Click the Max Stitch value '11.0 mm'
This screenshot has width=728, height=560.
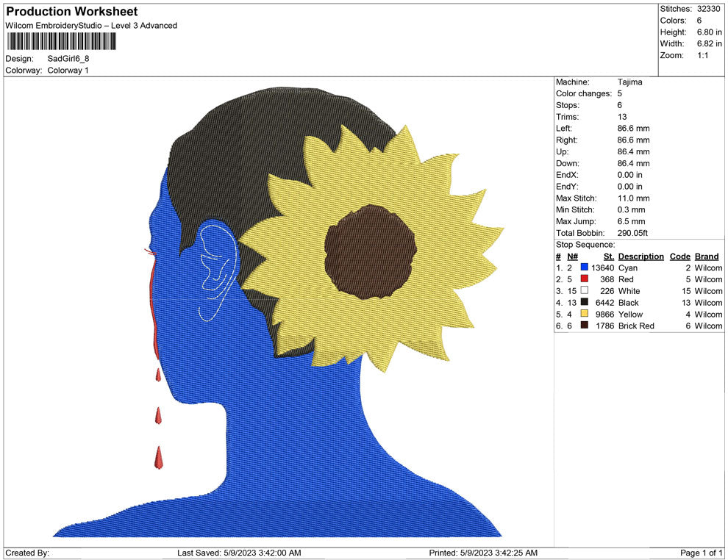(x=633, y=198)
